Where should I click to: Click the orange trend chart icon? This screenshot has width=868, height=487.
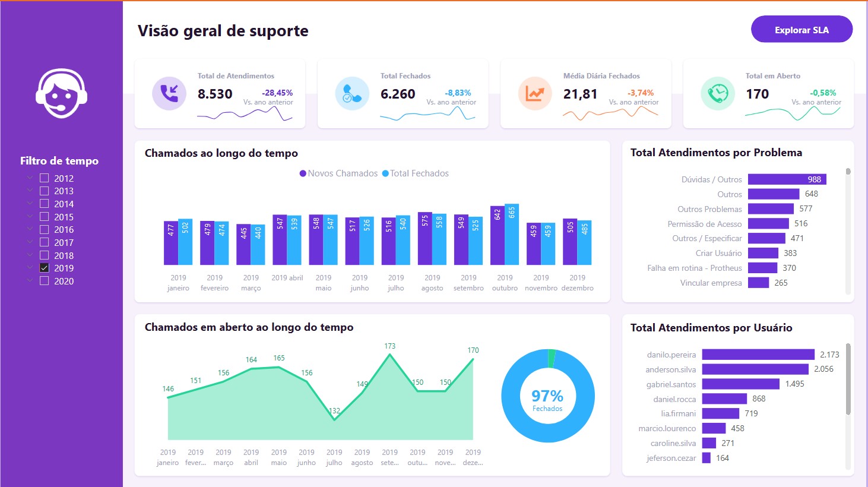point(535,93)
